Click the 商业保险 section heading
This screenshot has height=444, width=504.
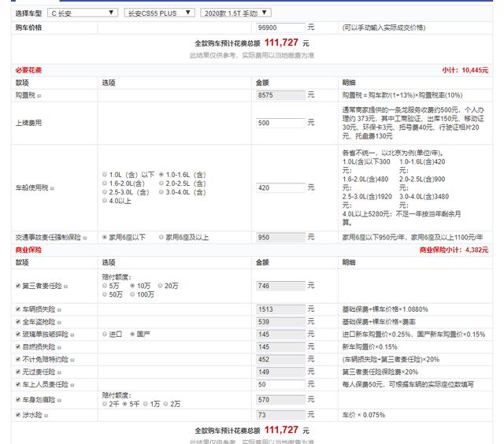28,250
